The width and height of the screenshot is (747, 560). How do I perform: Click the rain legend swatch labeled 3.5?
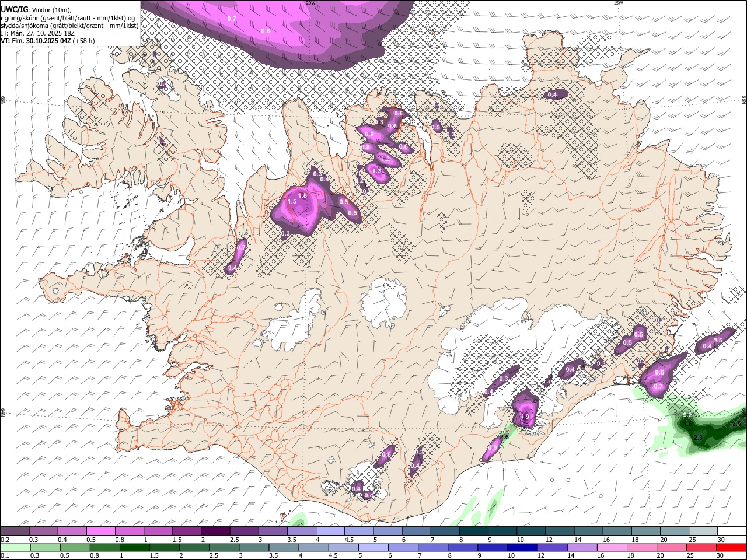[x=284, y=548]
